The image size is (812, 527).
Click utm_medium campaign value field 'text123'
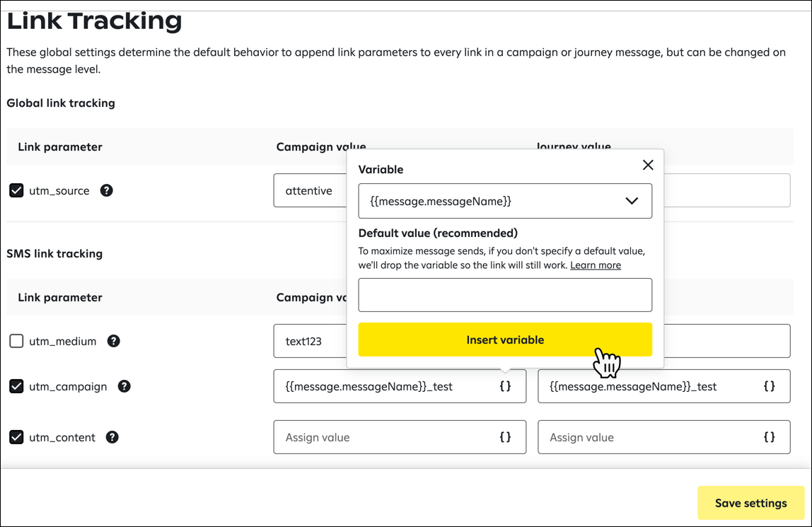click(x=311, y=341)
